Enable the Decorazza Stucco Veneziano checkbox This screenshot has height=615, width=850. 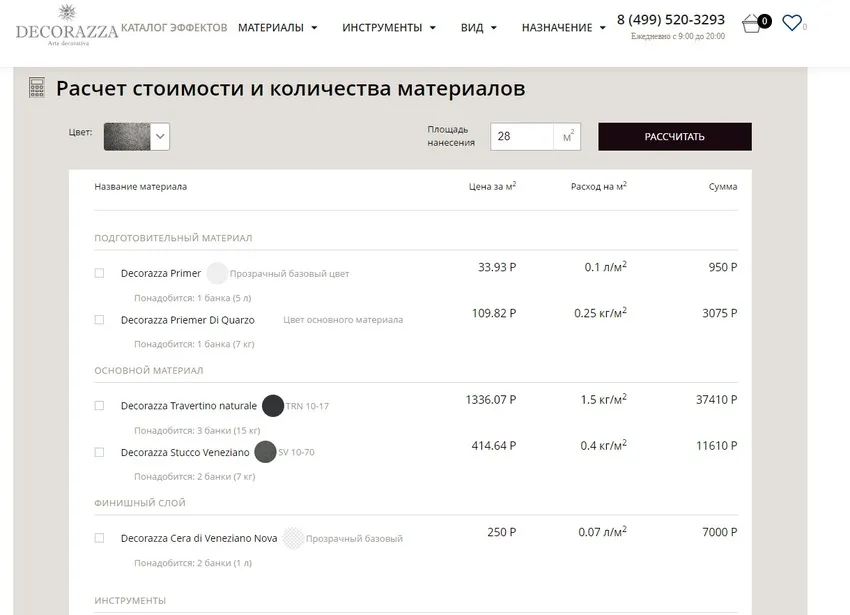point(99,452)
